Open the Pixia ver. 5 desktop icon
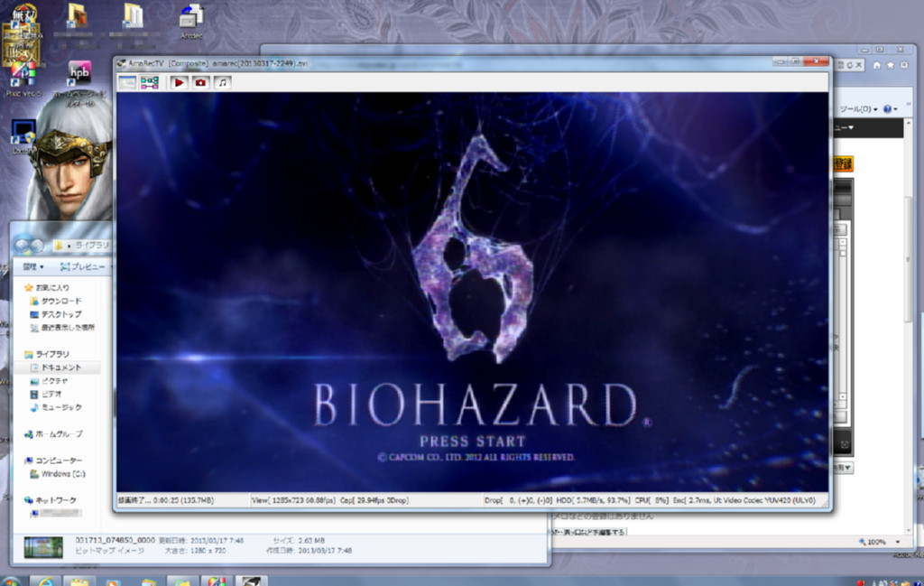 click(23, 79)
